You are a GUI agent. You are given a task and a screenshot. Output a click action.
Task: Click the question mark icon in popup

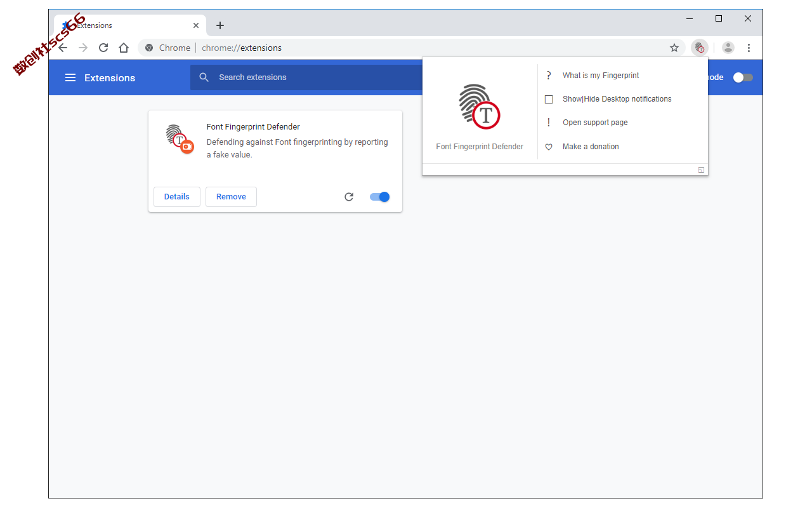[549, 76]
